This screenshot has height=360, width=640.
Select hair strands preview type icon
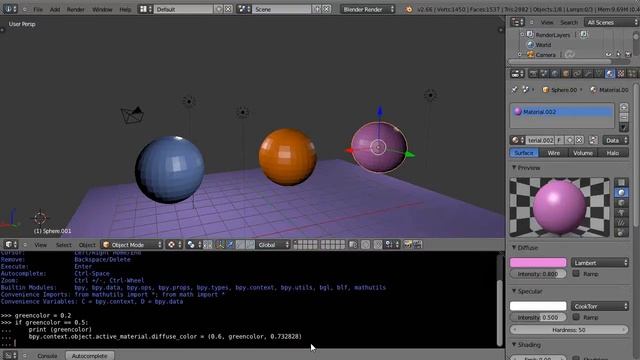click(621, 222)
